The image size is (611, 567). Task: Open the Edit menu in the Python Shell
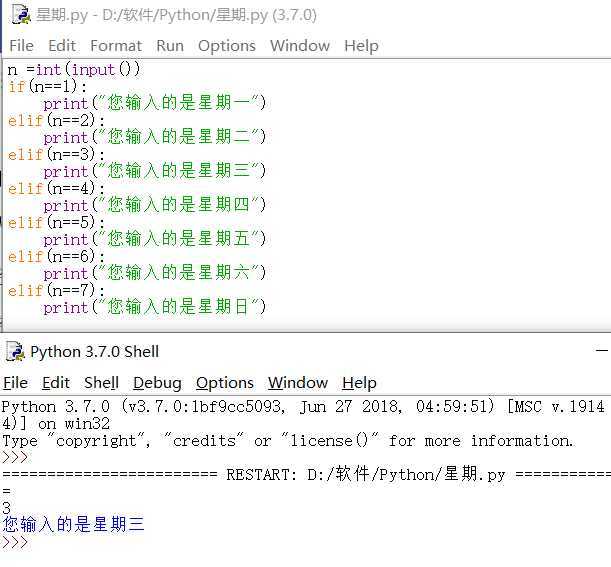[56, 383]
